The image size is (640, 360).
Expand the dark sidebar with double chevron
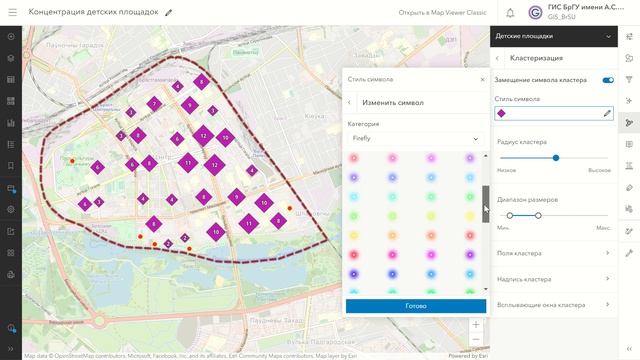pyautogui.click(x=11, y=349)
